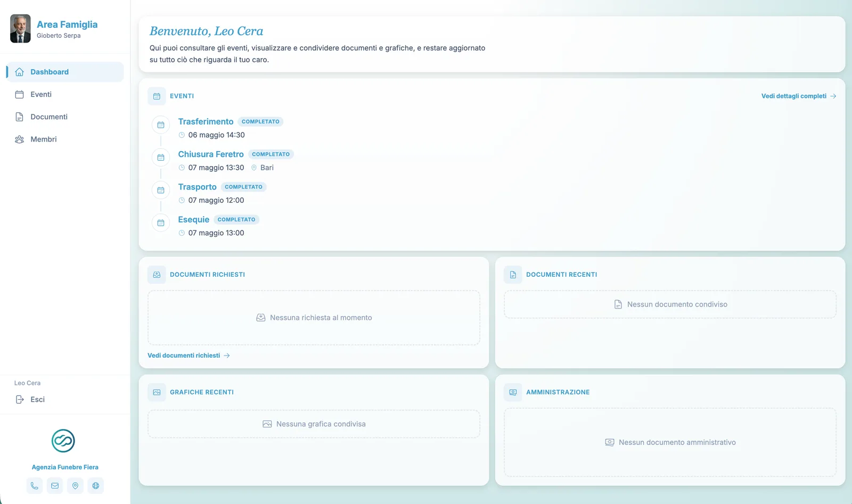Click the Trasferimento event title
852x504 pixels.
pyautogui.click(x=206, y=122)
